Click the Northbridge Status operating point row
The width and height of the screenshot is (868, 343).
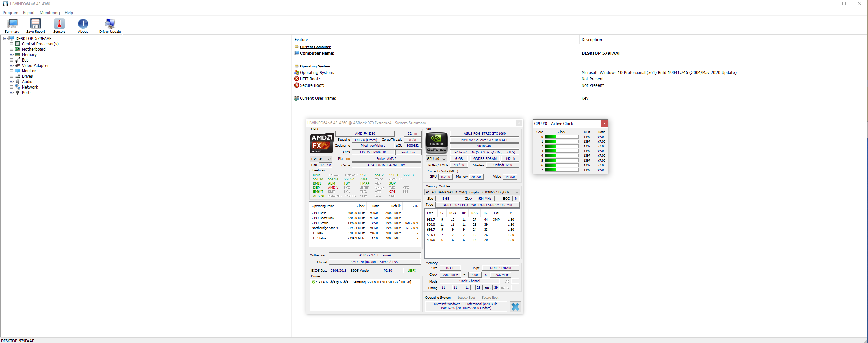[365, 228]
